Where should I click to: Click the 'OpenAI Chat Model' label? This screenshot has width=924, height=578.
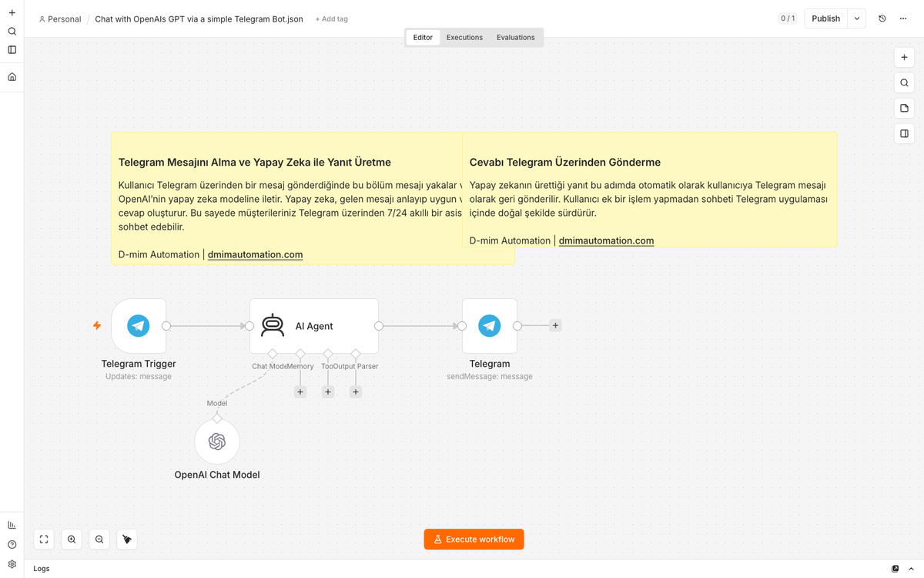(217, 475)
